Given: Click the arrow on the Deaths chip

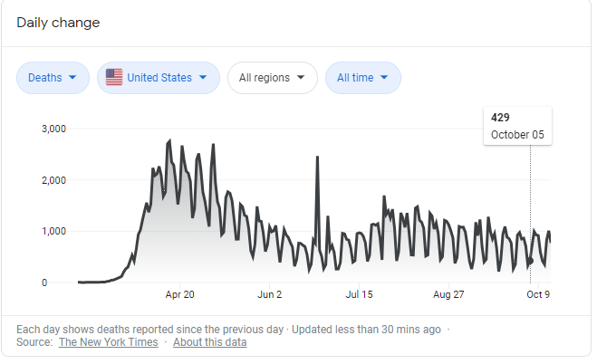Looking at the screenshot, I should [71, 78].
